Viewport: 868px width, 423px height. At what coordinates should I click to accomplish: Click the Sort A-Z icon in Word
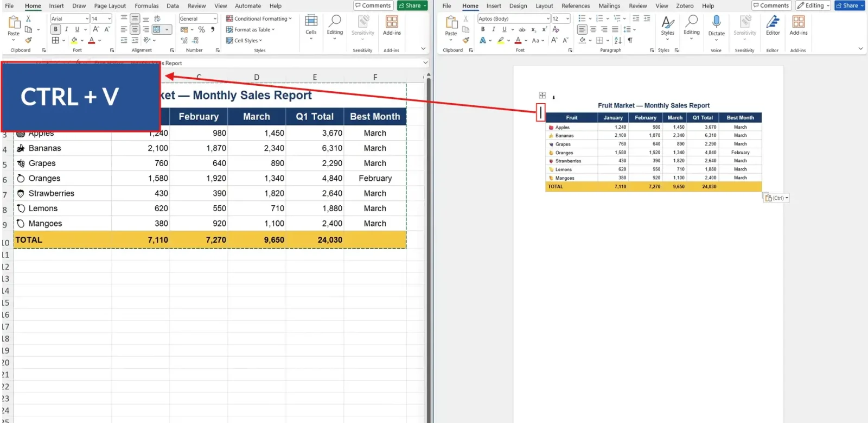pos(618,40)
